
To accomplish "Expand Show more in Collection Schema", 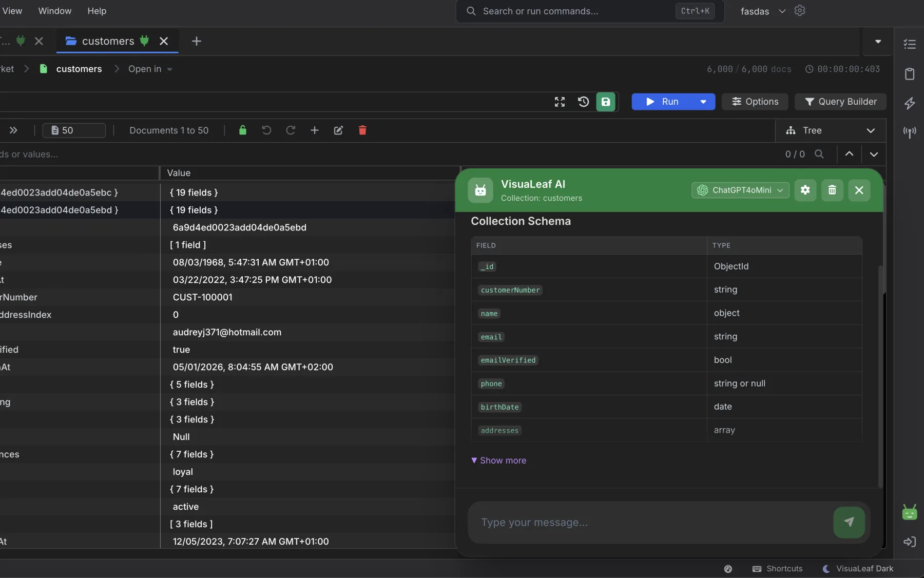I will click(499, 460).
